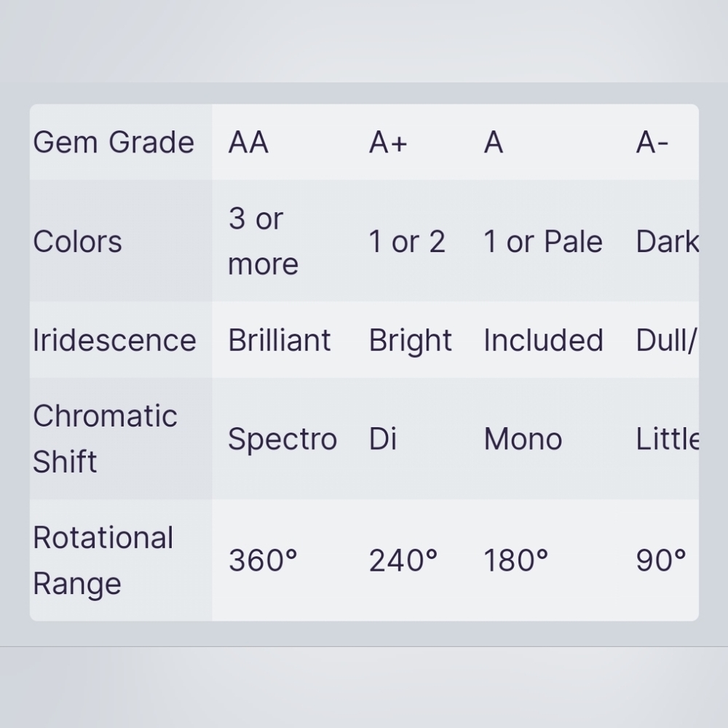Select the Colors row label

click(78, 242)
